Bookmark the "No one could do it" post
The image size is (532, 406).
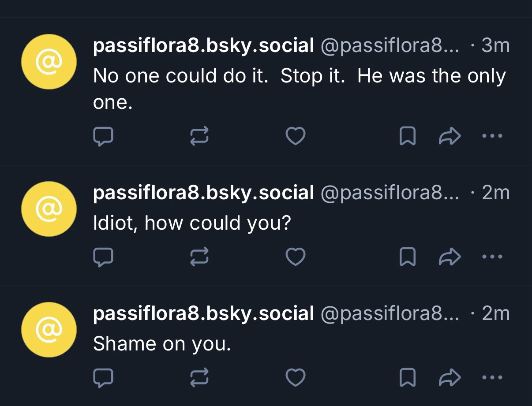pos(407,136)
